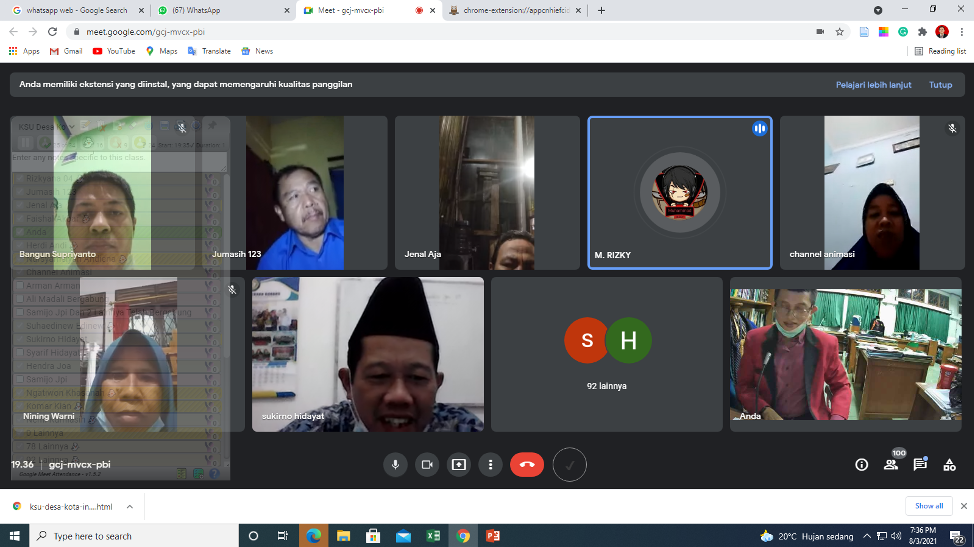Click the Type here to search box
The image size is (974, 547).
[x=134, y=536]
